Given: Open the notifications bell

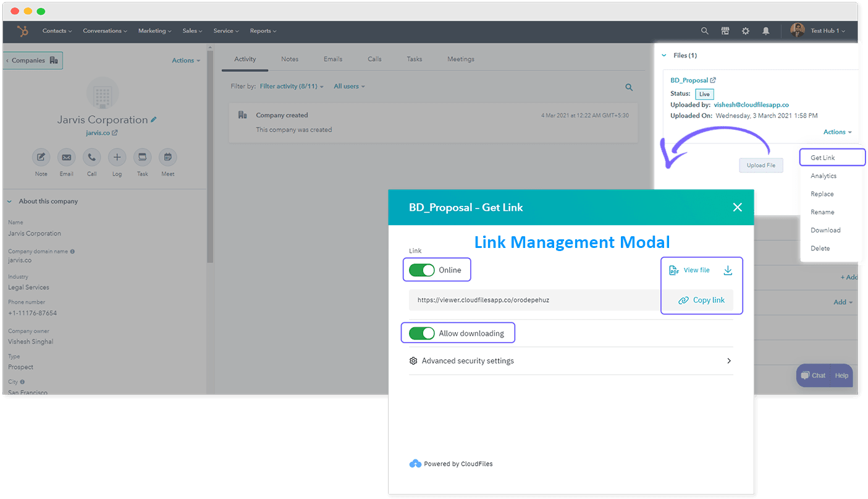Looking at the screenshot, I should pos(766,31).
